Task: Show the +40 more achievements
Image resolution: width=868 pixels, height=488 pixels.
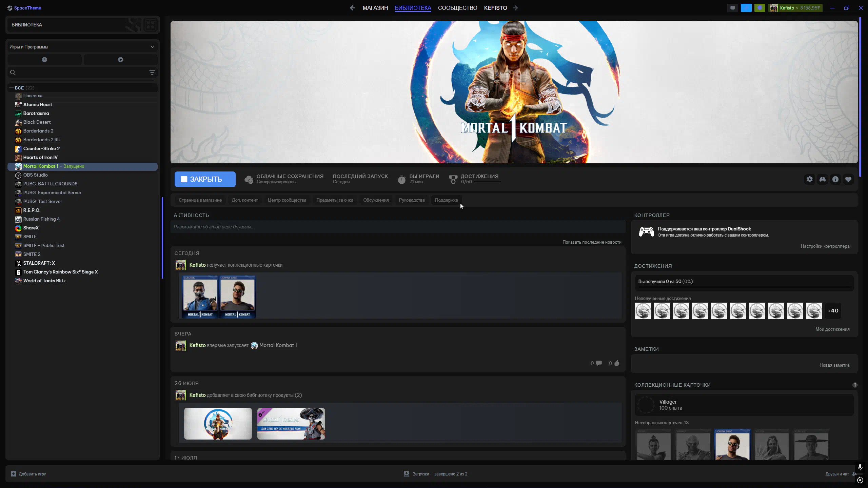Action: coord(833,311)
